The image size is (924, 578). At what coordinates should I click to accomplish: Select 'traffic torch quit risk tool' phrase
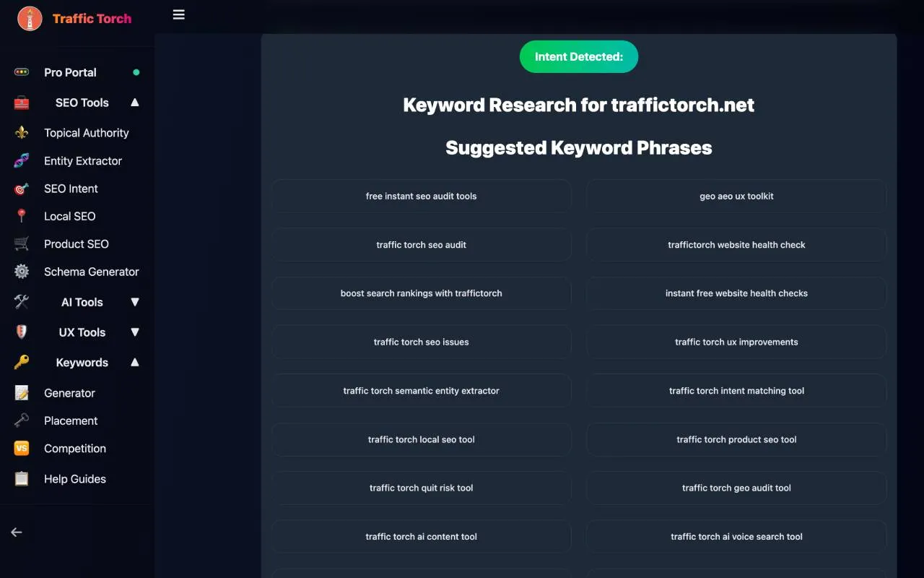click(422, 488)
